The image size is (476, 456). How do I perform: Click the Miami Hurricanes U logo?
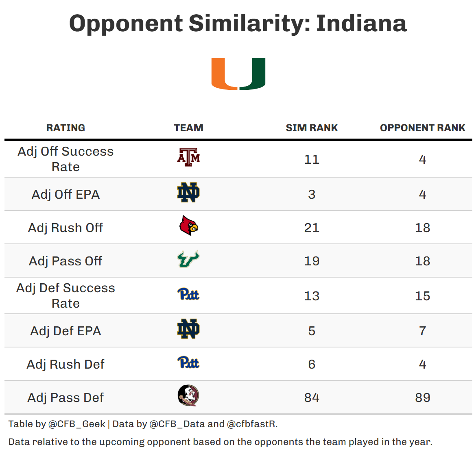pyautogui.click(x=238, y=74)
